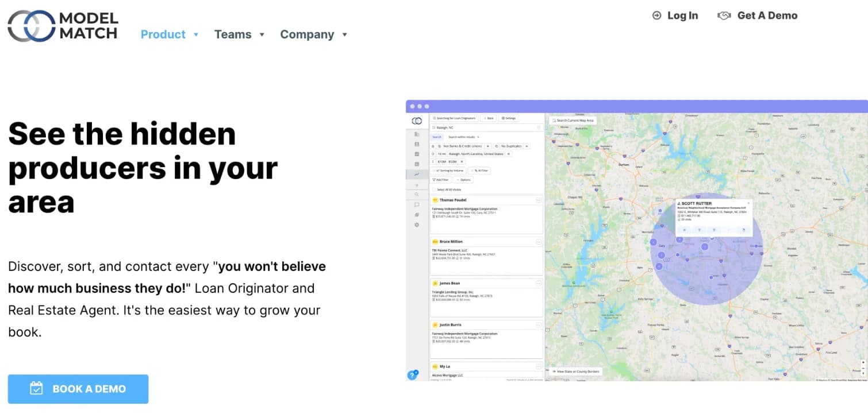Click the calendar icon in BOOK A DEMO
This screenshot has width=868, height=414.
tap(36, 389)
